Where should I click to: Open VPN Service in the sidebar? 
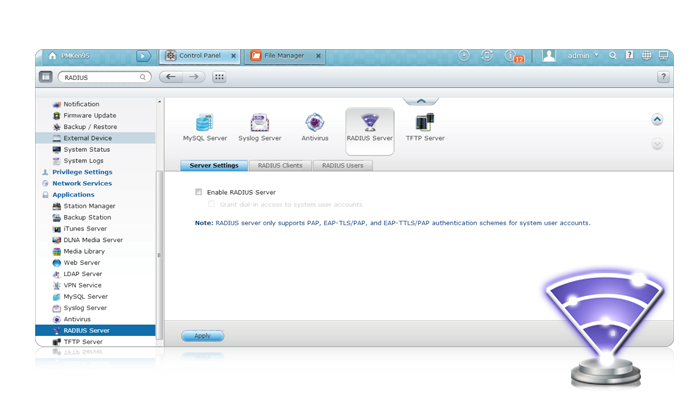coord(82,285)
